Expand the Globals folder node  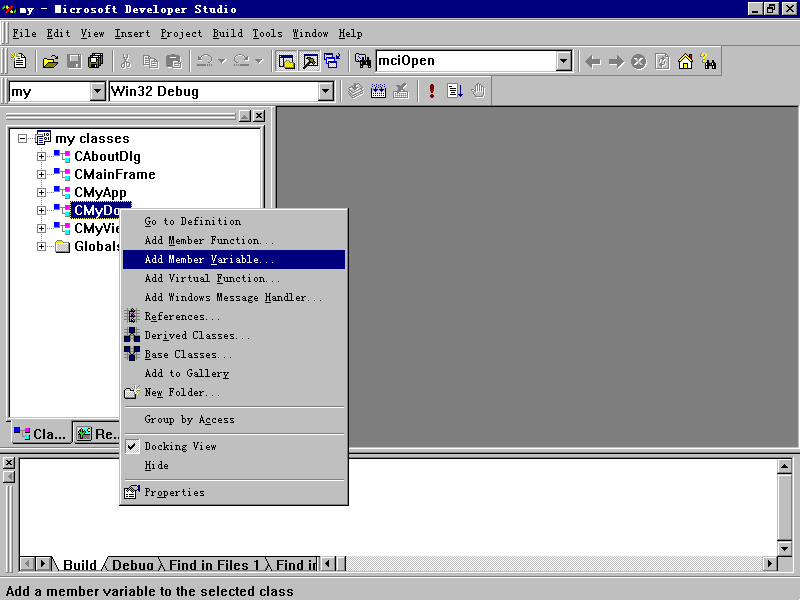(41, 246)
